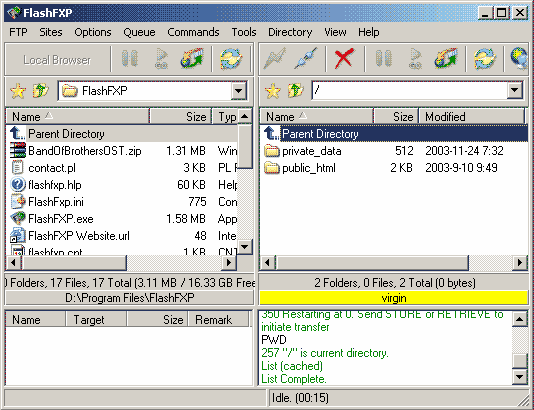Click local horizontal scroll right arrow

[229, 263]
